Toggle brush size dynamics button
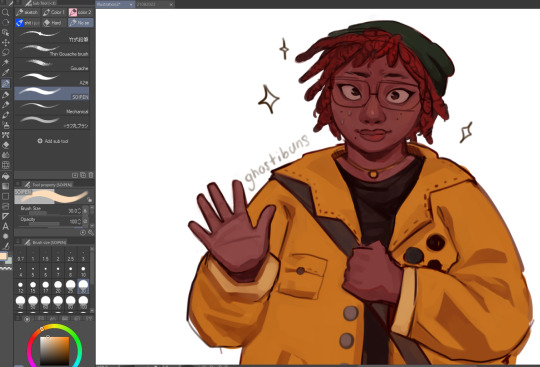Image resolution: width=540 pixels, height=367 pixels. [85, 211]
